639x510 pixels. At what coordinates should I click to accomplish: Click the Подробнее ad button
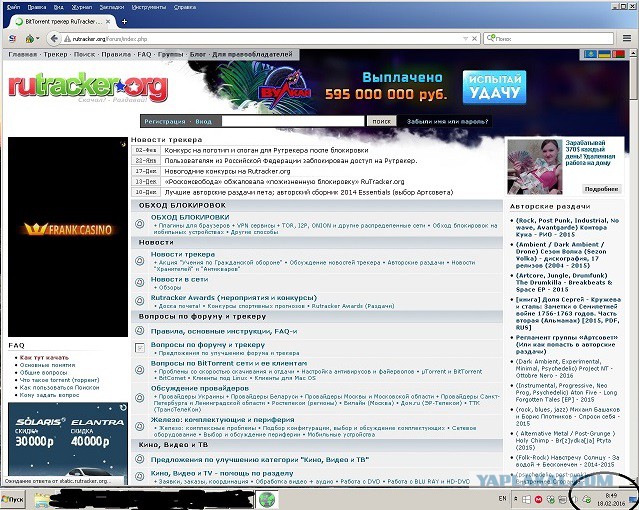[x=602, y=189]
